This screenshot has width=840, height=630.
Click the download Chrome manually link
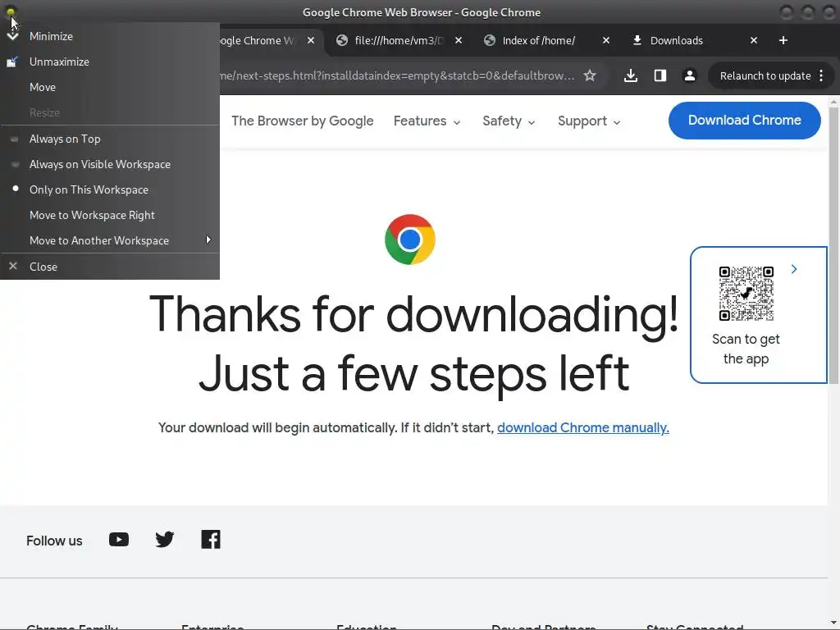[x=583, y=428]
